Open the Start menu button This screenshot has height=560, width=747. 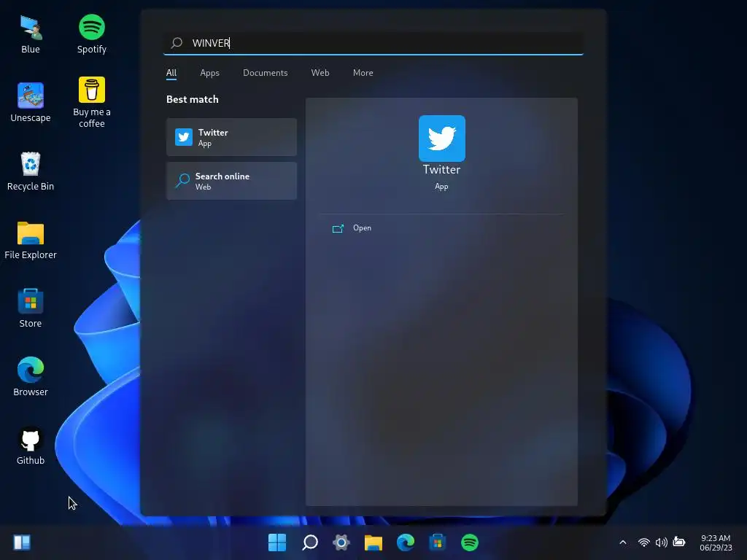[276, 542]
